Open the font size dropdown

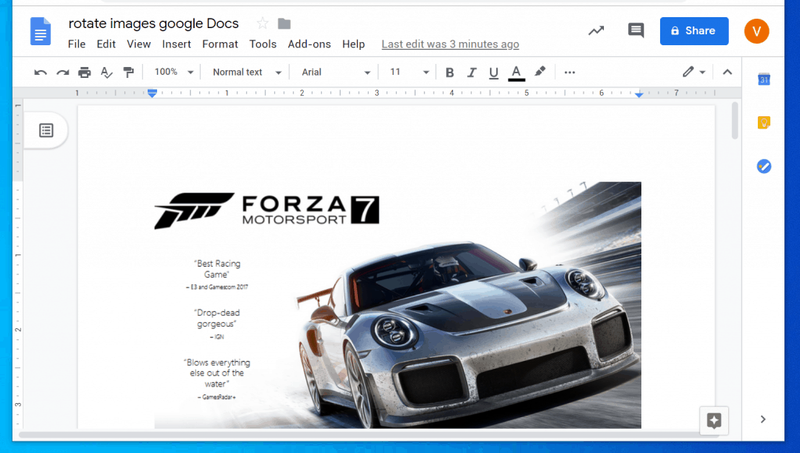coord(409,72)
